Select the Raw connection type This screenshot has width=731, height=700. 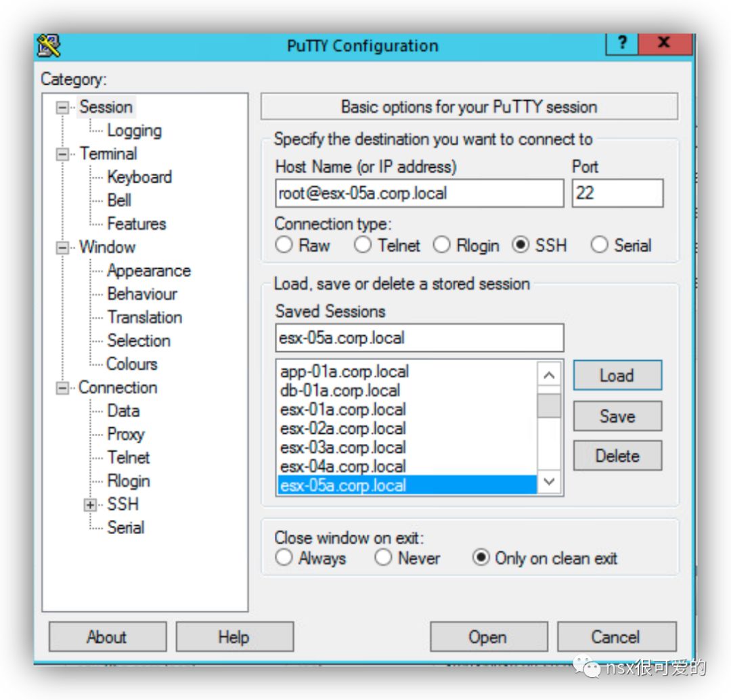pos(284,245)
